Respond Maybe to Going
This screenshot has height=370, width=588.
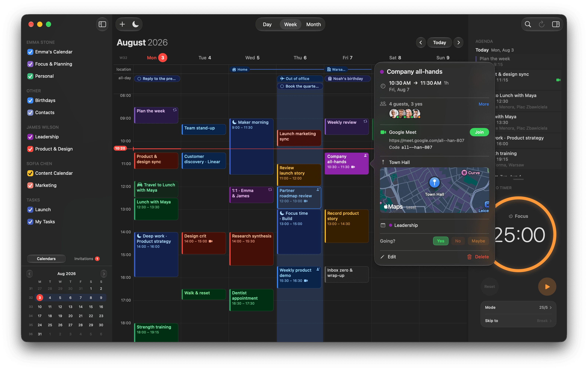pyautogui.click(x=478, y=241)
